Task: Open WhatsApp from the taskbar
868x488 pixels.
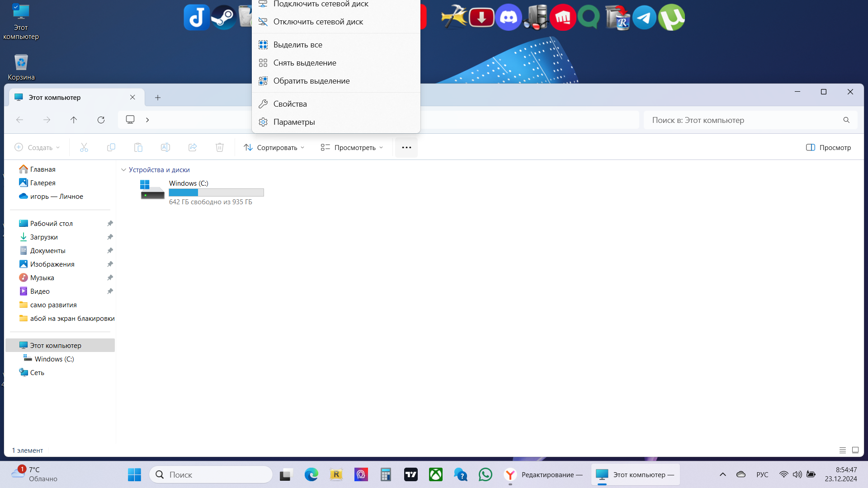Action: [x=486, y=474]
